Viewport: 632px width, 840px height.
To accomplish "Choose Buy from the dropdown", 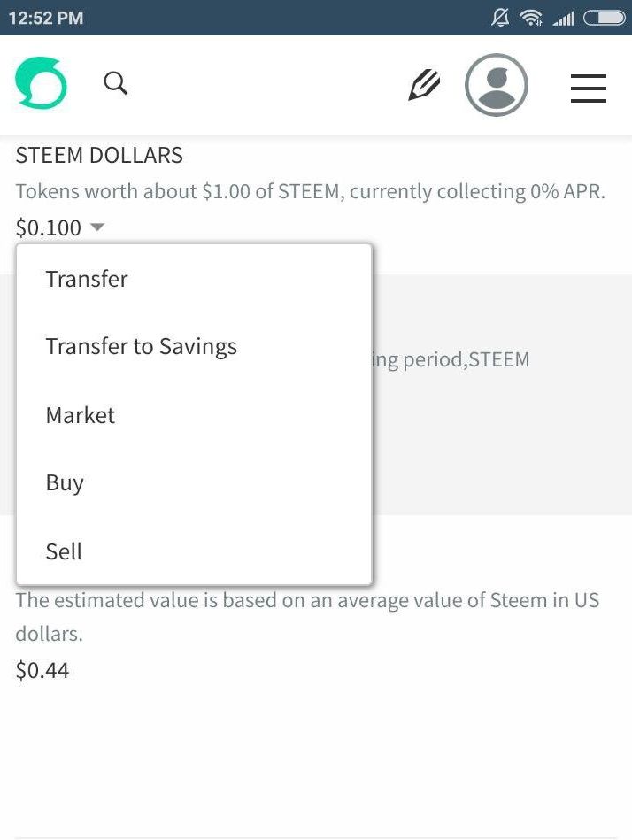I will 65,482.
